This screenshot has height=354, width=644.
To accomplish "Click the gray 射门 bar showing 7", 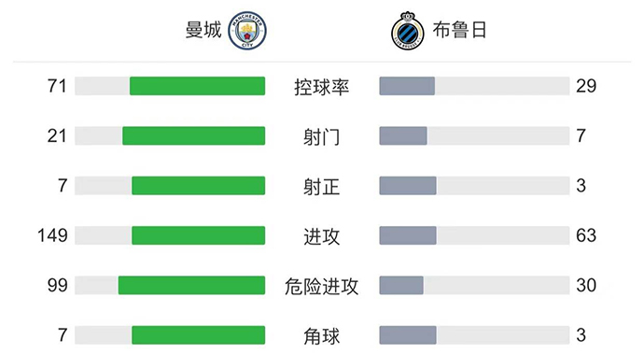I will pyautogui.click(x=403, y=135).
